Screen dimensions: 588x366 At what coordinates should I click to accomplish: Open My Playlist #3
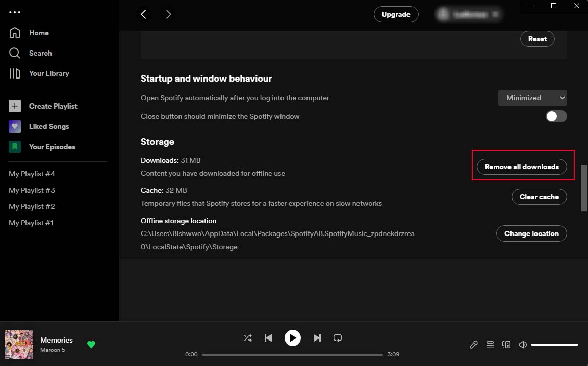pyautogui.click(x=32, y=190)
